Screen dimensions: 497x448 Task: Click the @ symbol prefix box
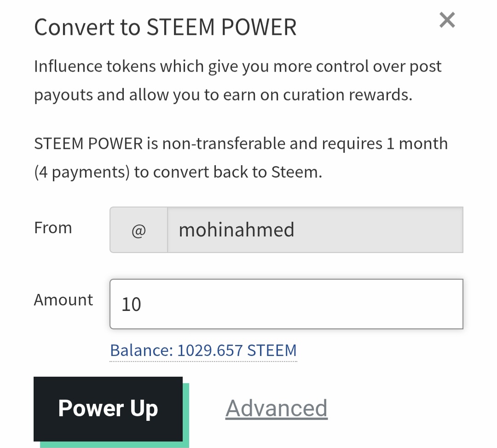coord(139,230)
